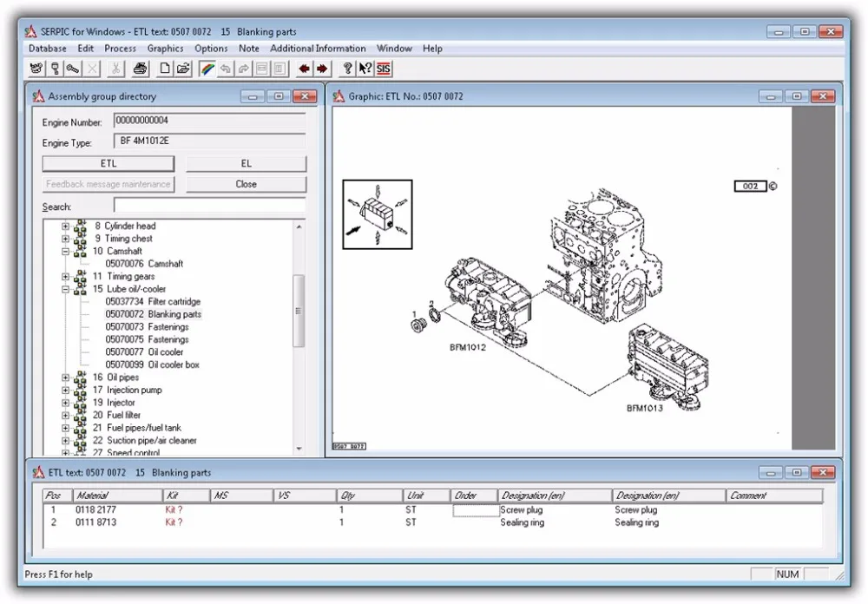This screenshot has height=604, width=868.
Task: Click the tile windows vertically icon
Action: [x=280, y=69]
